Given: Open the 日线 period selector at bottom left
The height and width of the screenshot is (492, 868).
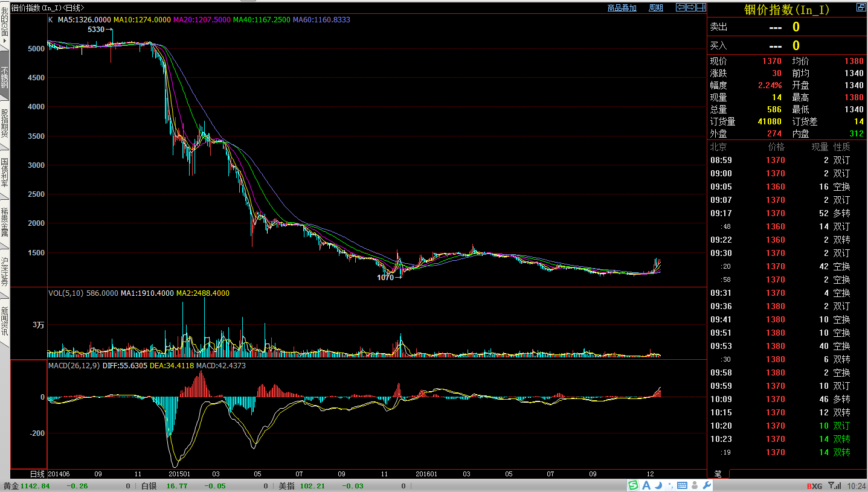Looking at the screenshot, I should click(37, 474).
